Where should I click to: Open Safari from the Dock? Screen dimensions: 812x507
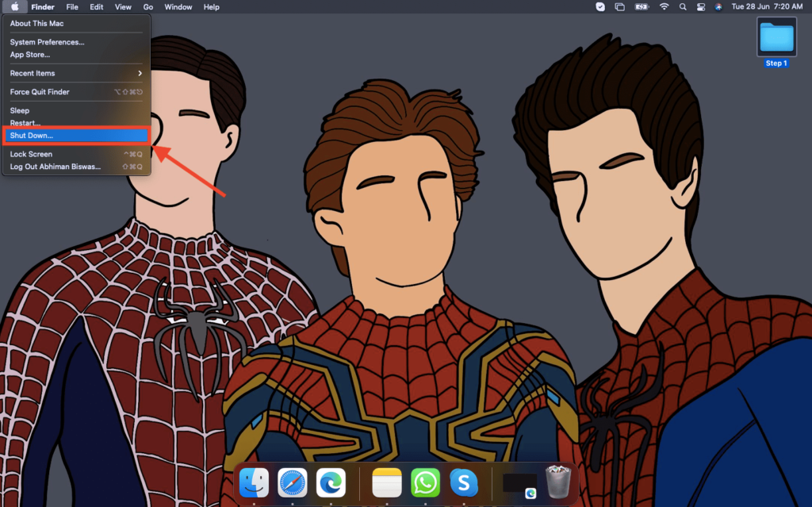click(x=293, y=482)
